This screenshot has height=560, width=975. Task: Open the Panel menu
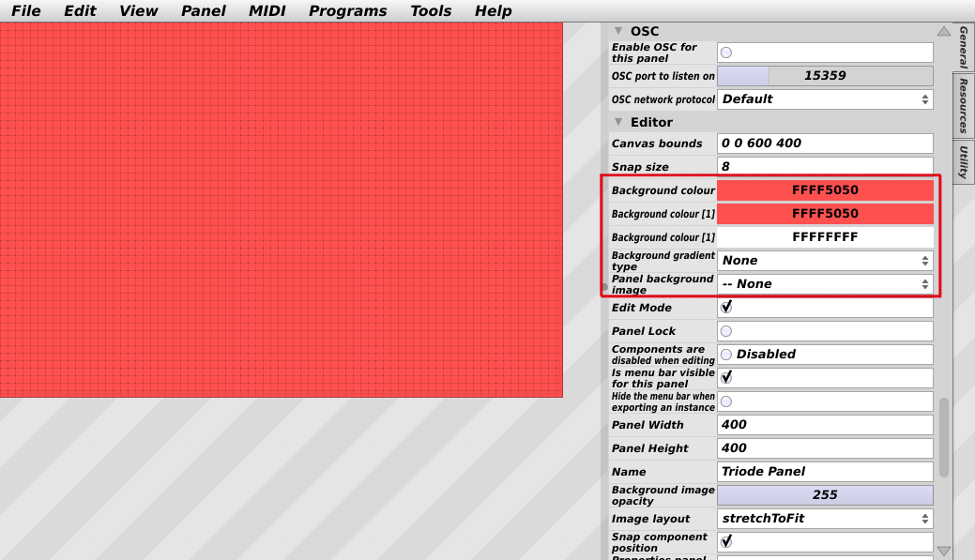click(x=204, y=10)
